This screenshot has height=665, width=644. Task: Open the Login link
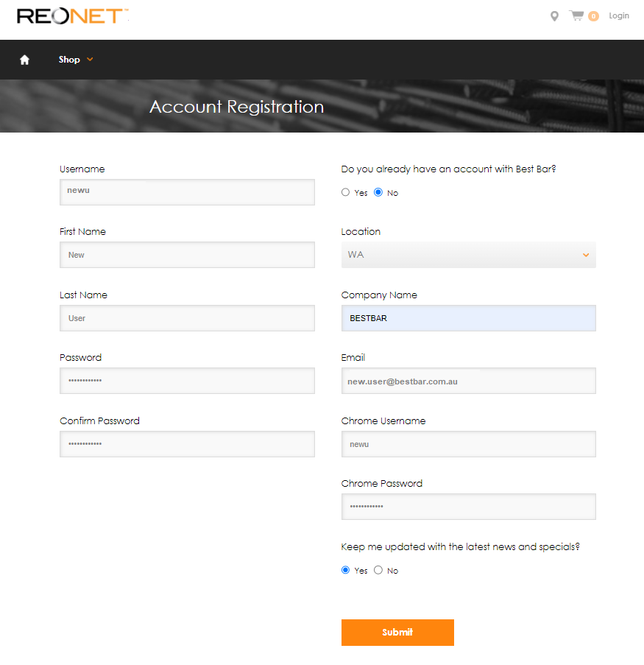click(x=619, y=15)
